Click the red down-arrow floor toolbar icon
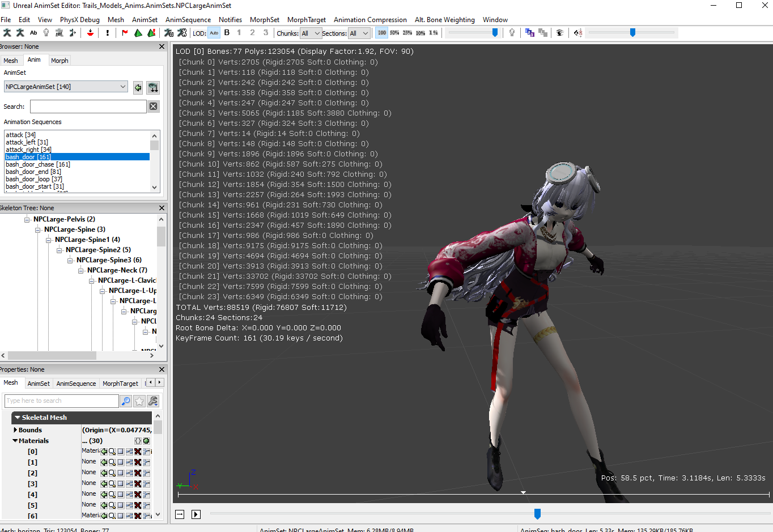The image size is (773, 532). coord(90,33)
